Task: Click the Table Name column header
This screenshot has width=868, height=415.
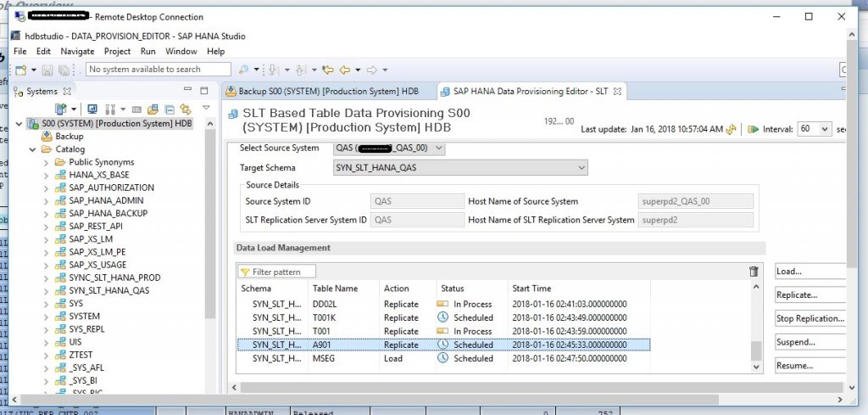Action: coord(343,289)
